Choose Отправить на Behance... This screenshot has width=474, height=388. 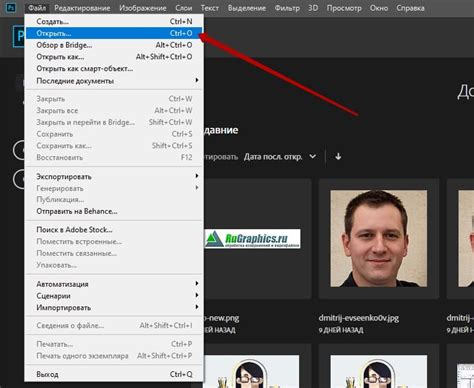pyautogui.click(x=114, y=211)
